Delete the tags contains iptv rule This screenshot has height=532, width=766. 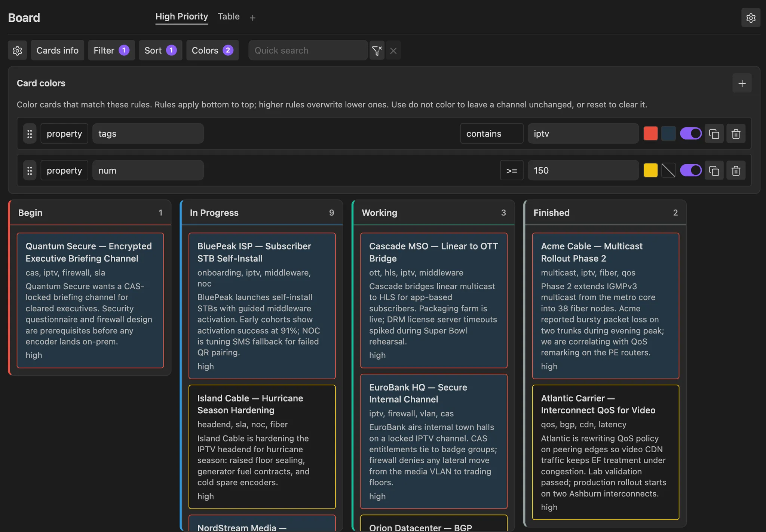click(736, 134)
